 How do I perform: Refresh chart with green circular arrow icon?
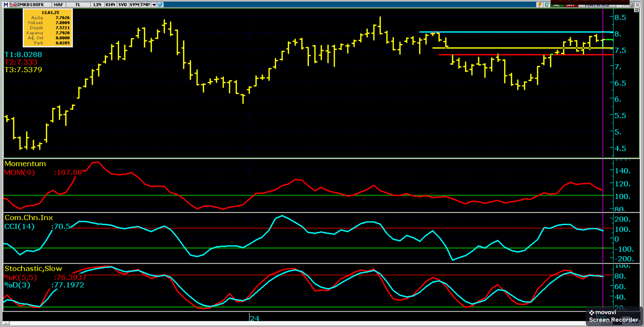tap(547, 5)
